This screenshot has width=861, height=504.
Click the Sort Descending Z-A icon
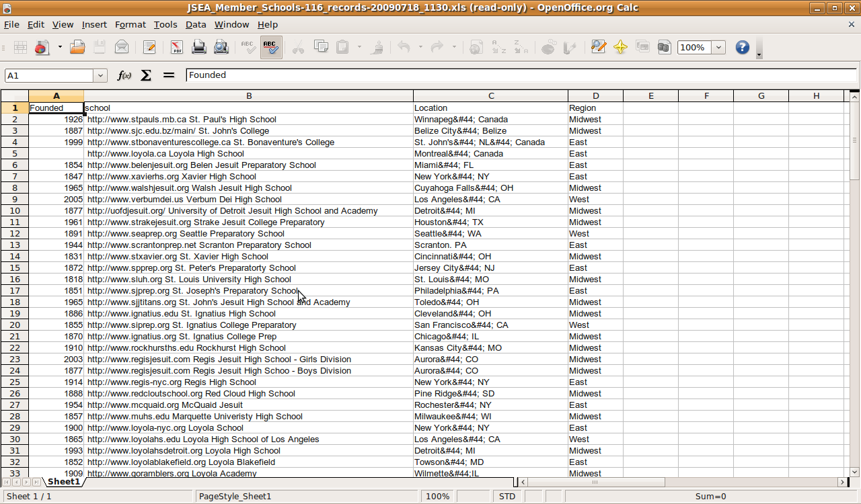pos(521,47)
